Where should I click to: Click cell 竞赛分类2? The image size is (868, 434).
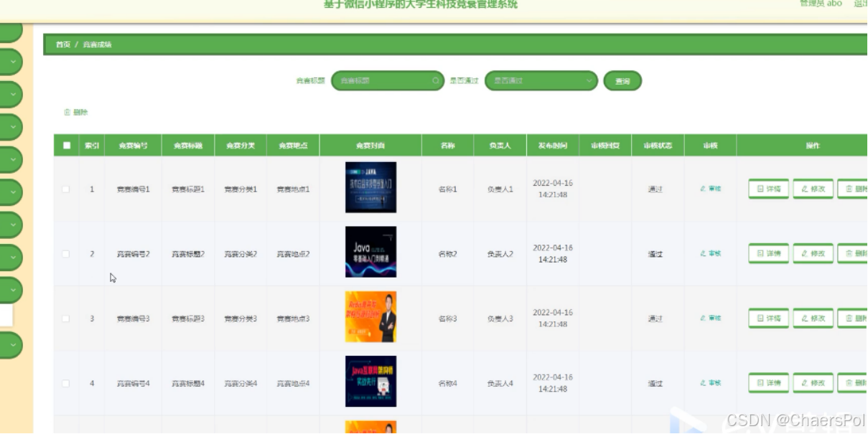point(241,254)
